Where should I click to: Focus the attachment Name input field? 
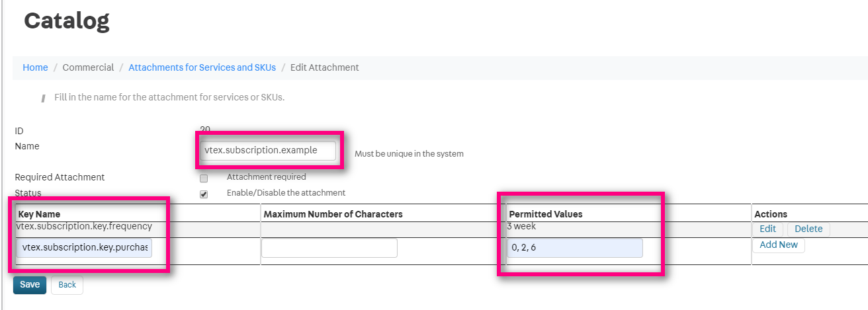[x=268, y=150]
